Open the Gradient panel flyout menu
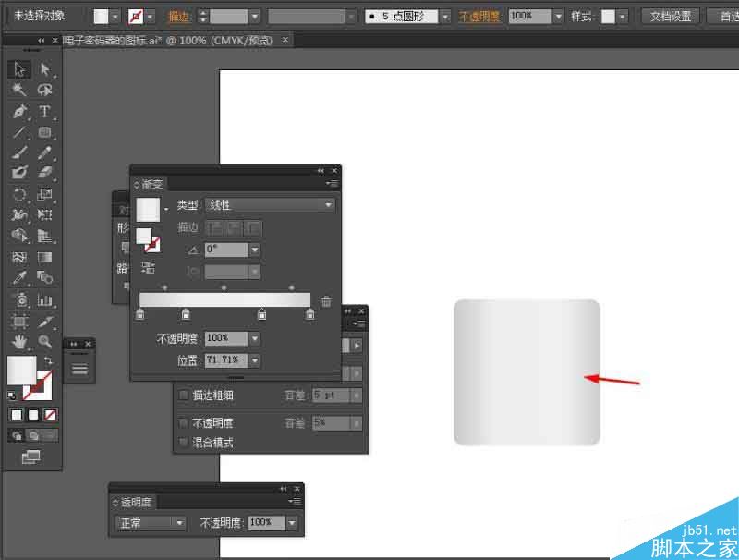 (333, 183)
